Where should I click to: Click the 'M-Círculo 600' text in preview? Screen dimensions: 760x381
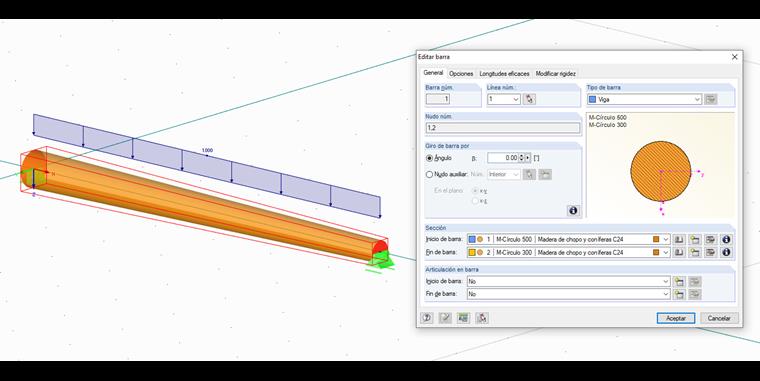tap(607, 118)
